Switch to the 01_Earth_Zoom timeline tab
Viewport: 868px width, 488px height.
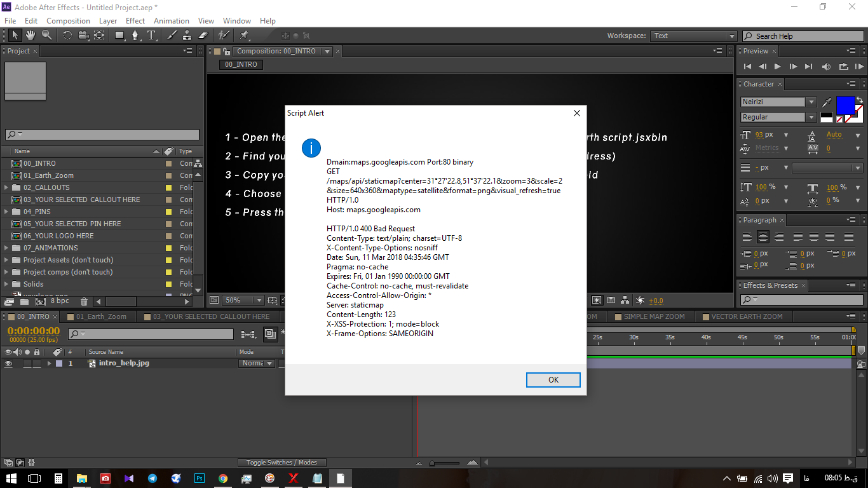(101, 316)
